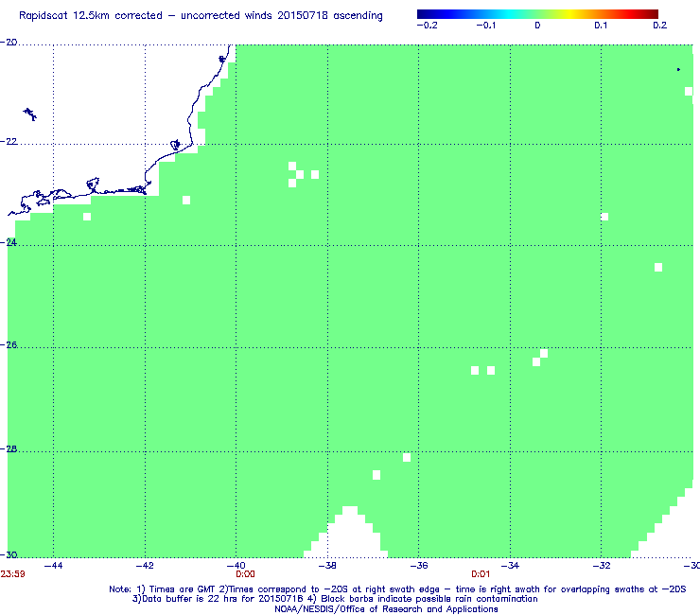
Task: Click the -38 longitude axis label
Action: (x=327, y=566)
